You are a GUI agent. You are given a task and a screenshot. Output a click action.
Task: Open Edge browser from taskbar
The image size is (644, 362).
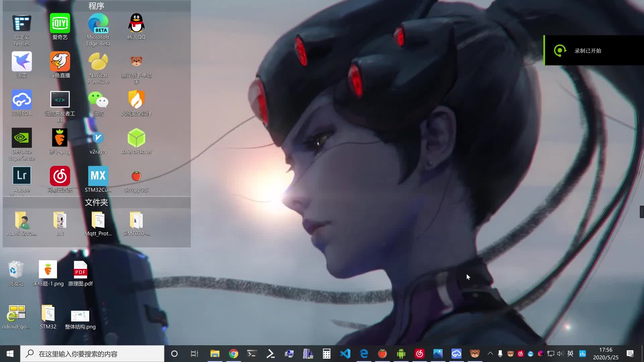(x=364, y=354)
